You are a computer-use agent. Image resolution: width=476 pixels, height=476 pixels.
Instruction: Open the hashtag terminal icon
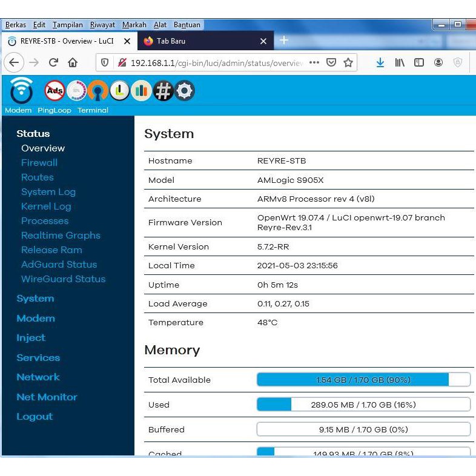[163, 91]
